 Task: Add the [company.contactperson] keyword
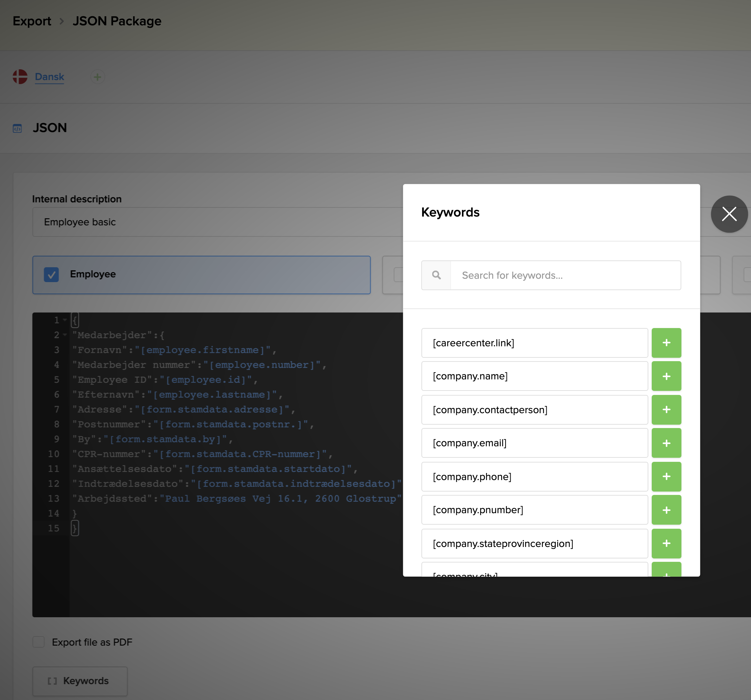(666, 410)
